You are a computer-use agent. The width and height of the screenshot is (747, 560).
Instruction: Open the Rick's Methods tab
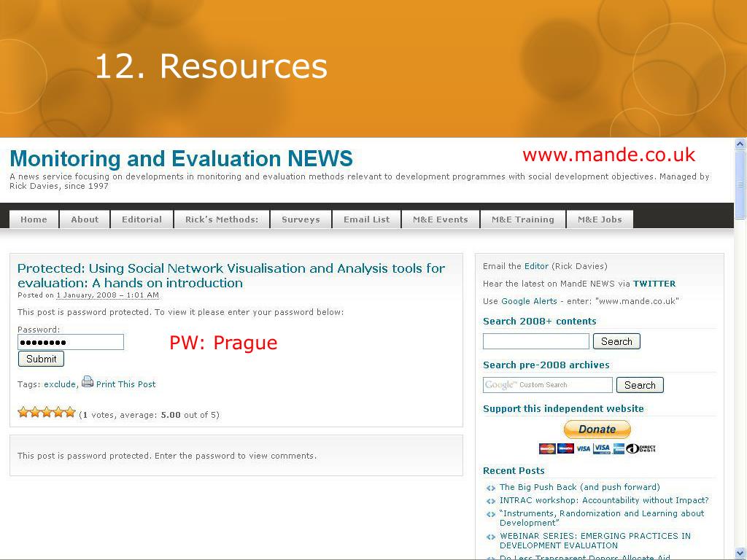[x=222, y=219]
